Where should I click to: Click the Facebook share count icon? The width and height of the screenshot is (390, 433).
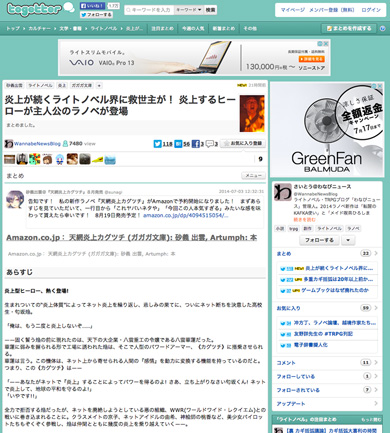[196, 144]
